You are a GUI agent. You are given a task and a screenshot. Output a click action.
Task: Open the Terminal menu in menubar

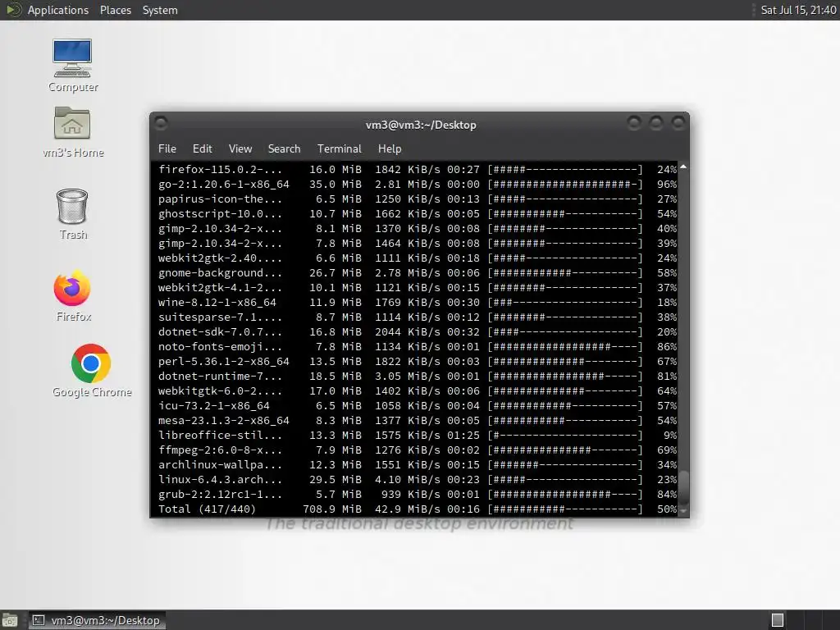339,148
